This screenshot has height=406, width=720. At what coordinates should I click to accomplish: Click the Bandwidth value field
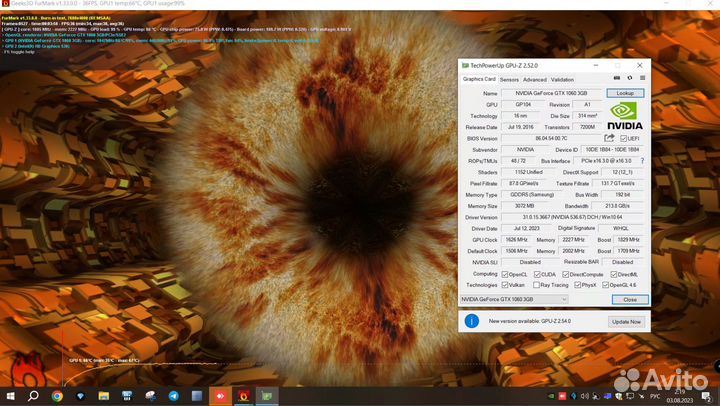(617, 206)
